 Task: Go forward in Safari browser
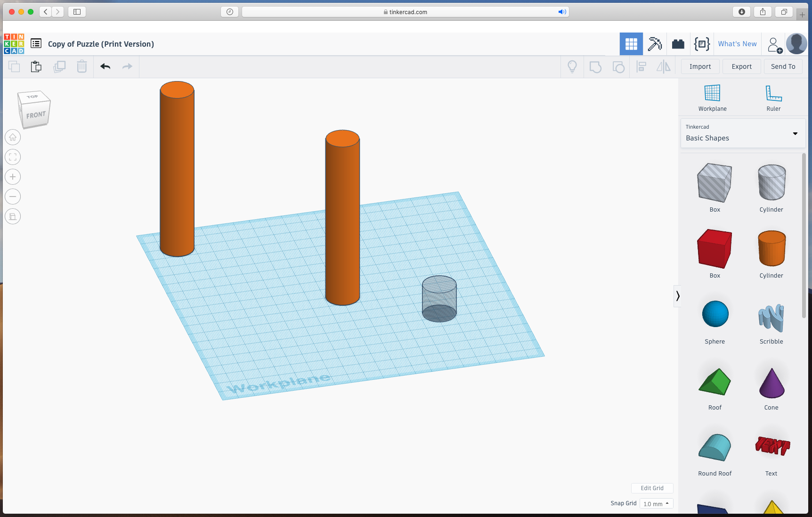58,12
